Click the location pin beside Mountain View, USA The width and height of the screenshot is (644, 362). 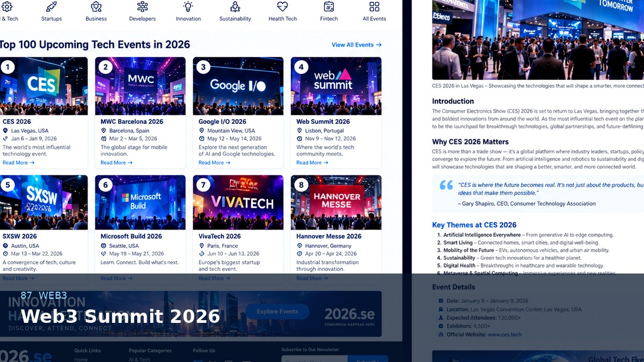(x=201, y=130)
